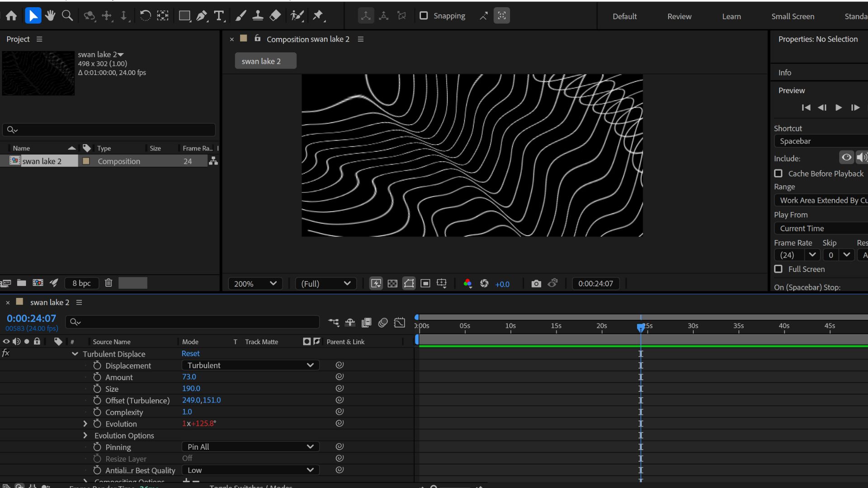Viewport: 868px width, 488px height.
Task: Open grid and guide options icon
Action: (x=442, y=283)
